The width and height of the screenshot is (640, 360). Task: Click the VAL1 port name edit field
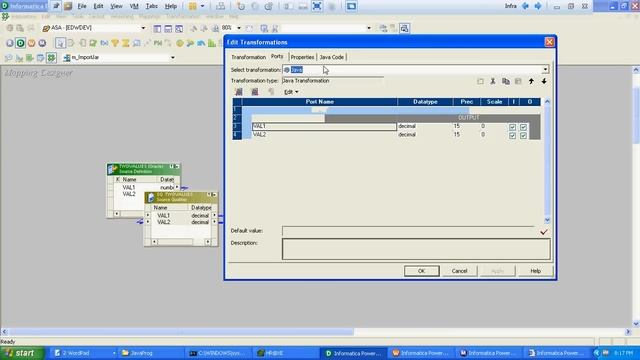[324, 127]
